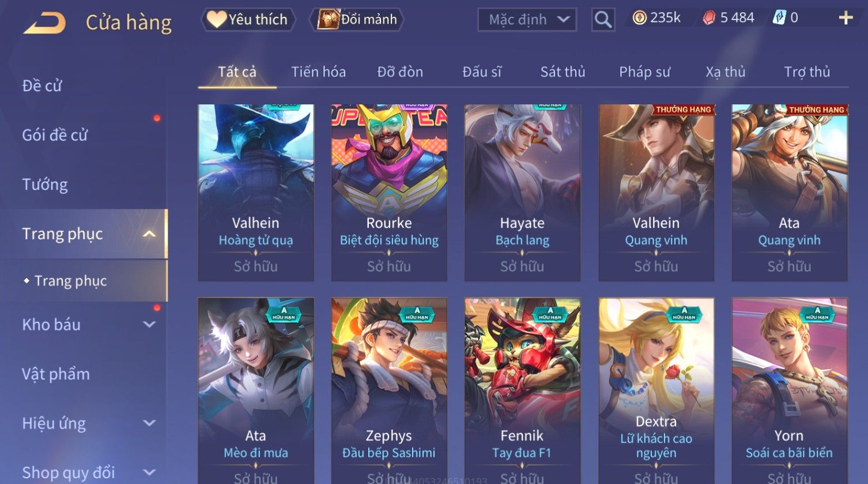The image size is (868, 484).
Task: Open the Hayate Bạch lang skin card
Action: [x=522, y=193]
